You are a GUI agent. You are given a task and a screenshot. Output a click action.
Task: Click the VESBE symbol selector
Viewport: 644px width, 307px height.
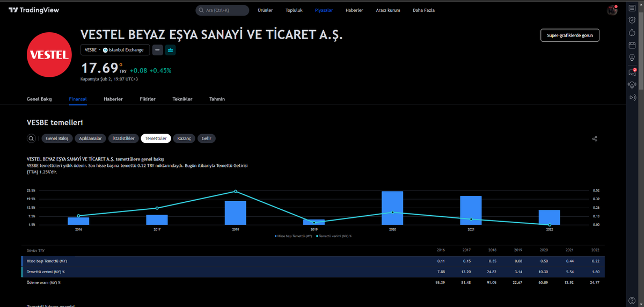[x=114, y=50]
